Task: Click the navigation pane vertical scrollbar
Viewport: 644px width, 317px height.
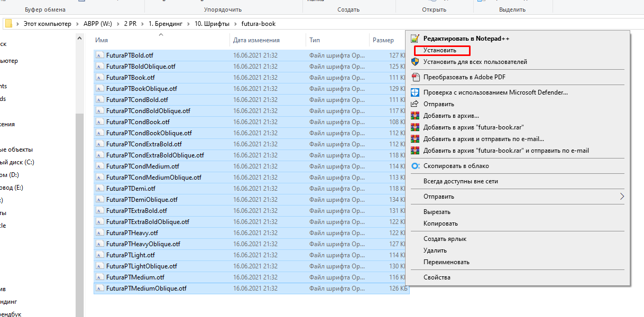Action: click(x=80, y=211)
